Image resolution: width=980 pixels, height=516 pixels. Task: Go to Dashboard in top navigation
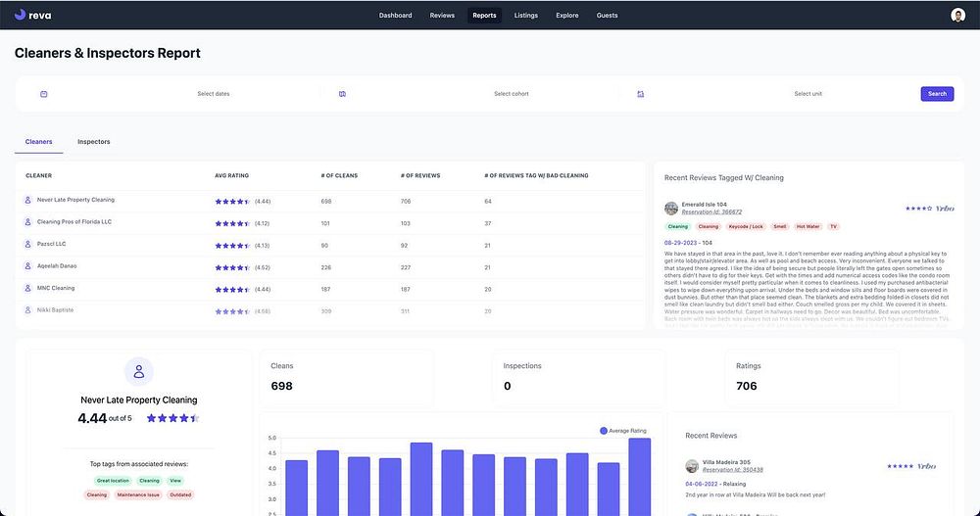coord(395,15)
